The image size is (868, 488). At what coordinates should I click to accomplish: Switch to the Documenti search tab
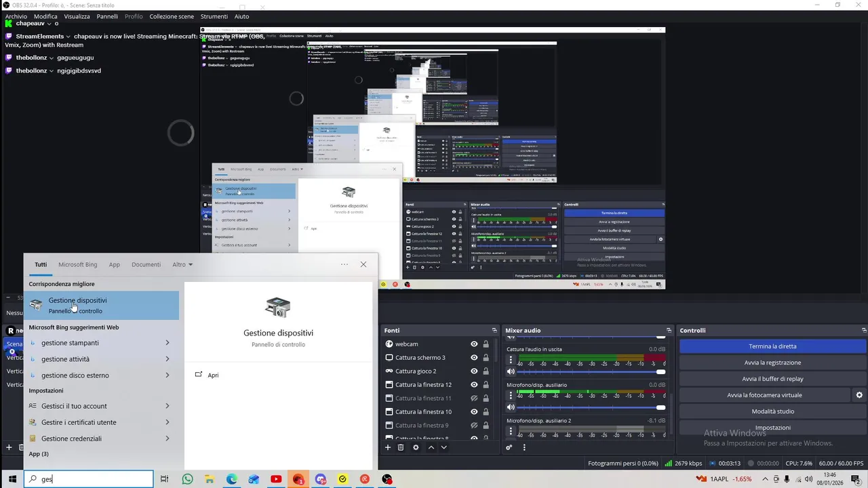pyautogui.click(x=146, y=264)
